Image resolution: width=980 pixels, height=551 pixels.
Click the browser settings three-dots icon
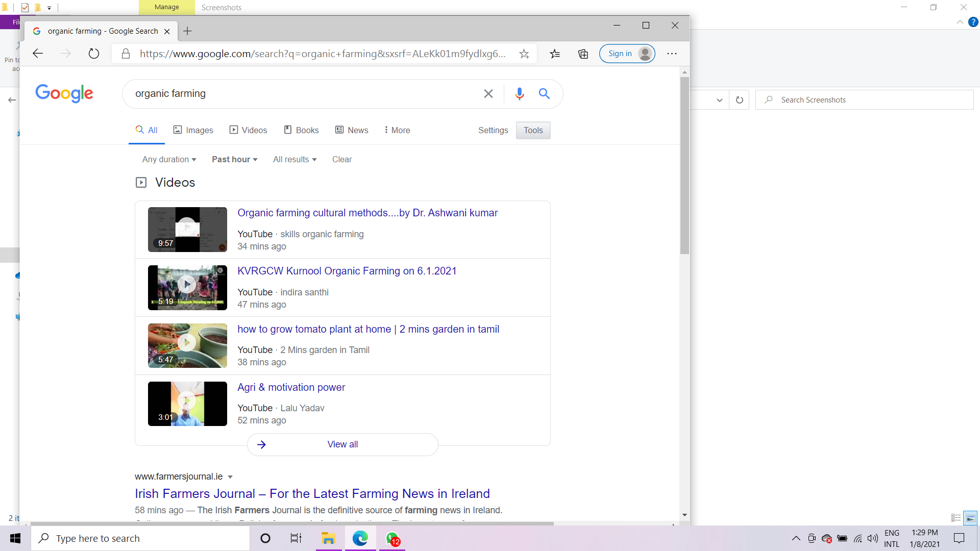tap(672, 53)
